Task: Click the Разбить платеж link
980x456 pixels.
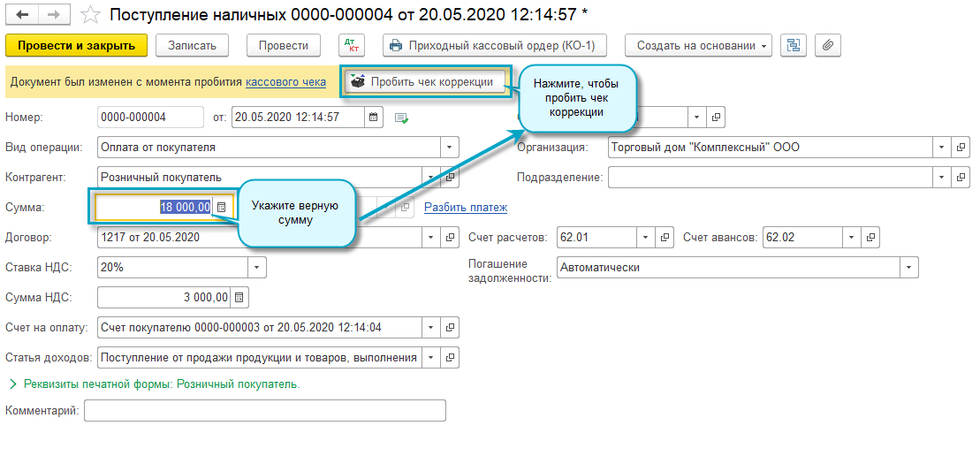Action: pyautogui.click(x=466, y=208)
